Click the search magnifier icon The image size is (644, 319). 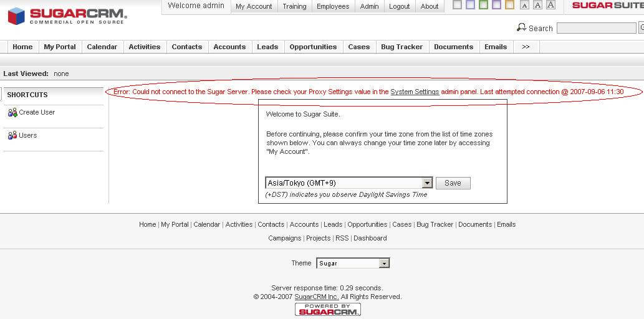coord(522,28)
